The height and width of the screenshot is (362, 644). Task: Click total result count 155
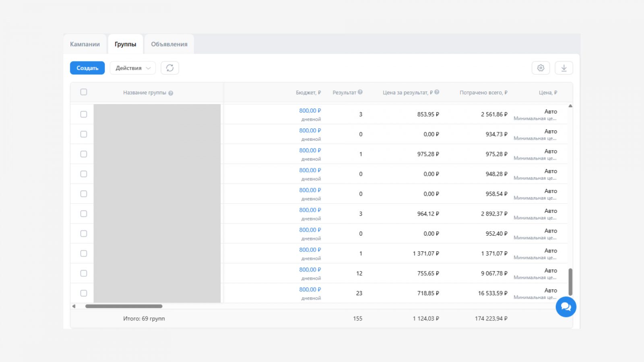(358, 319)
